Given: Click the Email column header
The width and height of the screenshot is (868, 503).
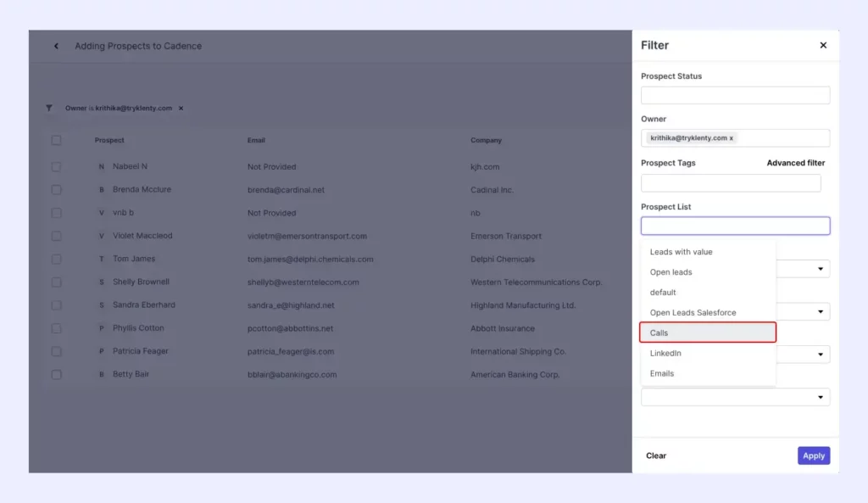Looking at the screenshot, I should tap(256, 140).
